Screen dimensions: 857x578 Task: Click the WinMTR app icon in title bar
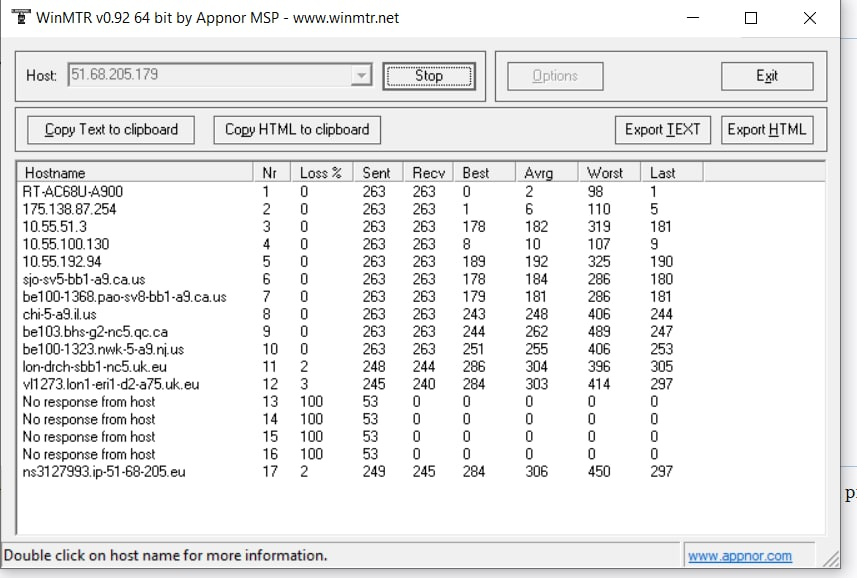(18, 17)
